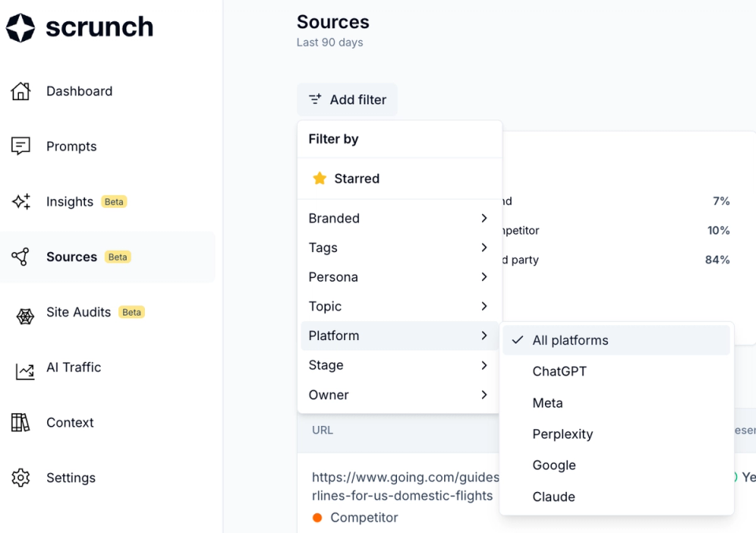The width and height of the screenshot is (756, 533).
Task: Go to the Prompts section
Action: [72, 146]
